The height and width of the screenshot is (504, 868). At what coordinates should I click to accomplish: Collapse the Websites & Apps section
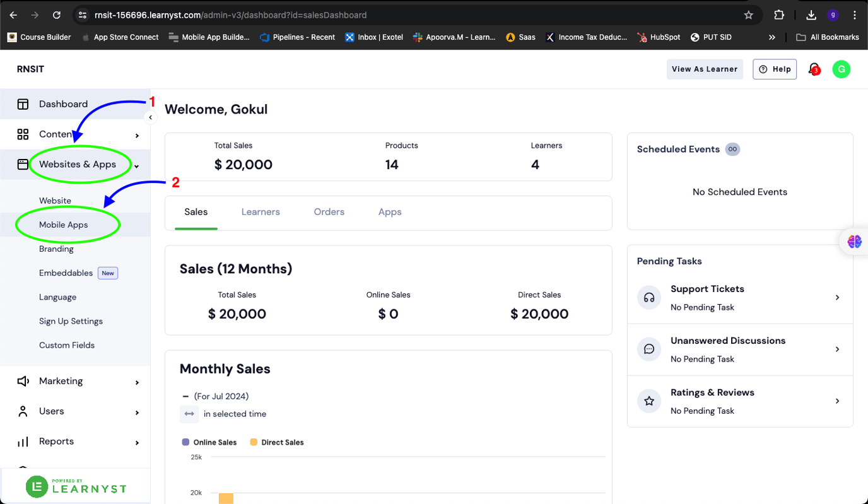pyautogui.click(x=137, y=167)
